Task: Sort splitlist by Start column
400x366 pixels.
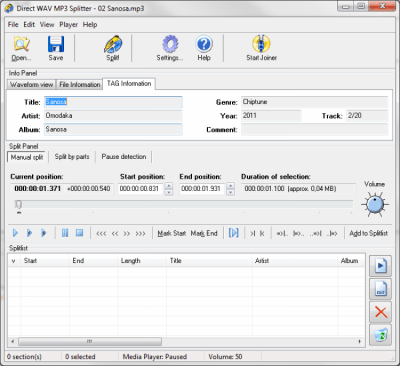Action: (x=45, y=261)
